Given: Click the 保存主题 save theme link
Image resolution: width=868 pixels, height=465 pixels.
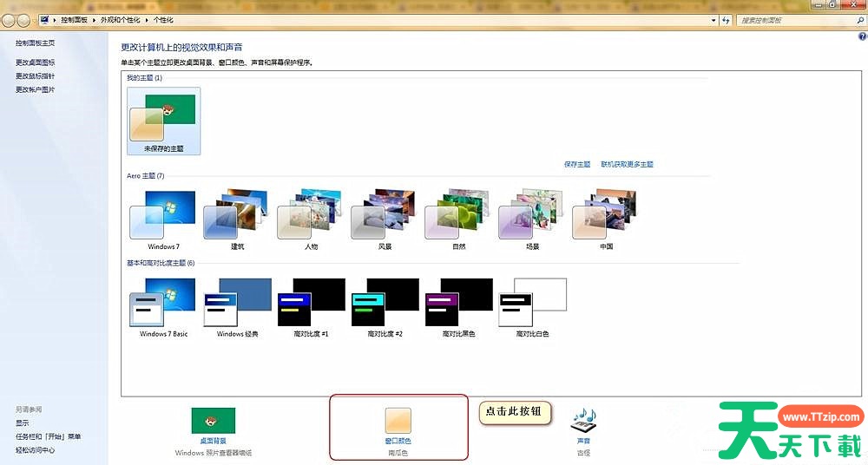Looking at the screenshot, I should click(x=577, y=165).
